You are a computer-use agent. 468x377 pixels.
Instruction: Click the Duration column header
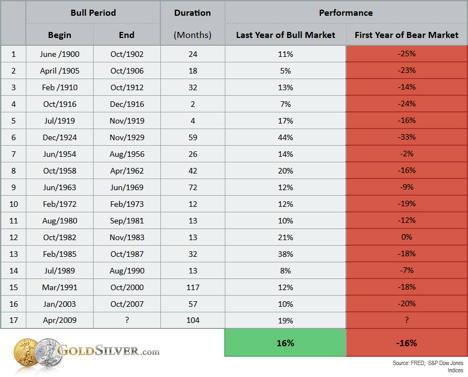[x=193, y=23]
